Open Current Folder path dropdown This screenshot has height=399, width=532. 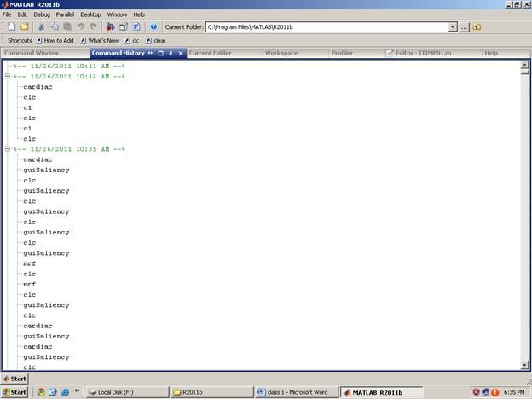[453, 27]
